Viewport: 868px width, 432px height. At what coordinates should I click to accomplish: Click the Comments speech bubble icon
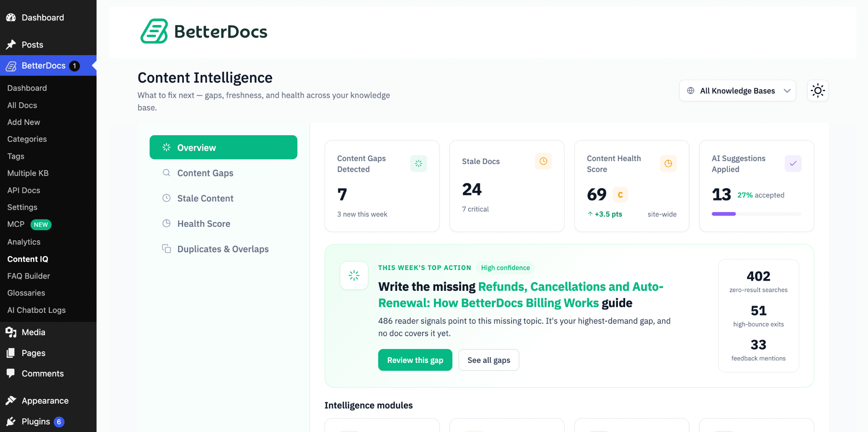point(11,373)
